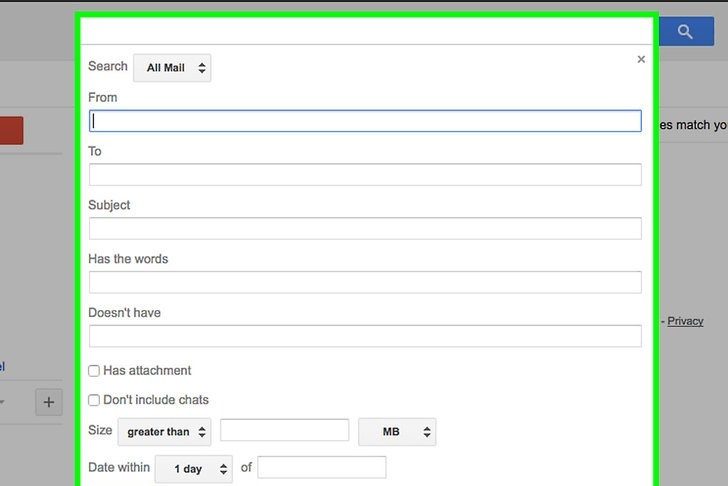Open the MB size unit dropdown
The image size is (728, 486).
coord(397,432)
